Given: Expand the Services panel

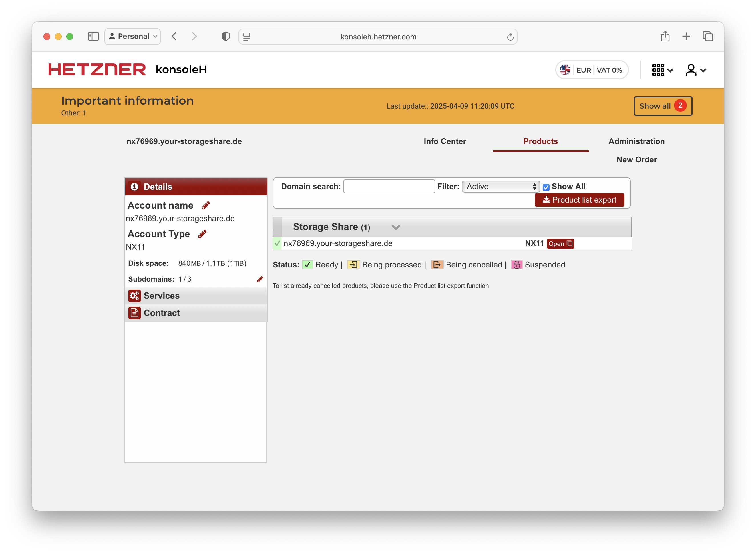Looking at the screenshot, I should 196,296.
